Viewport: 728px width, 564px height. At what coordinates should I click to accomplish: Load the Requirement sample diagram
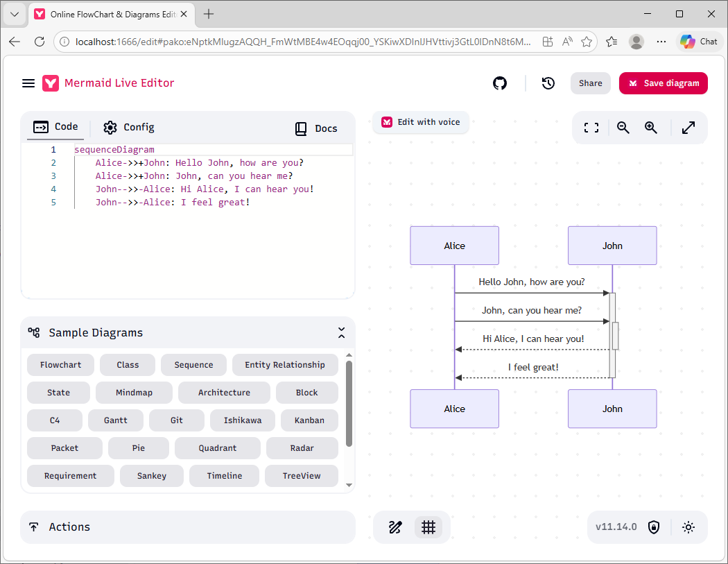[70, 476]
